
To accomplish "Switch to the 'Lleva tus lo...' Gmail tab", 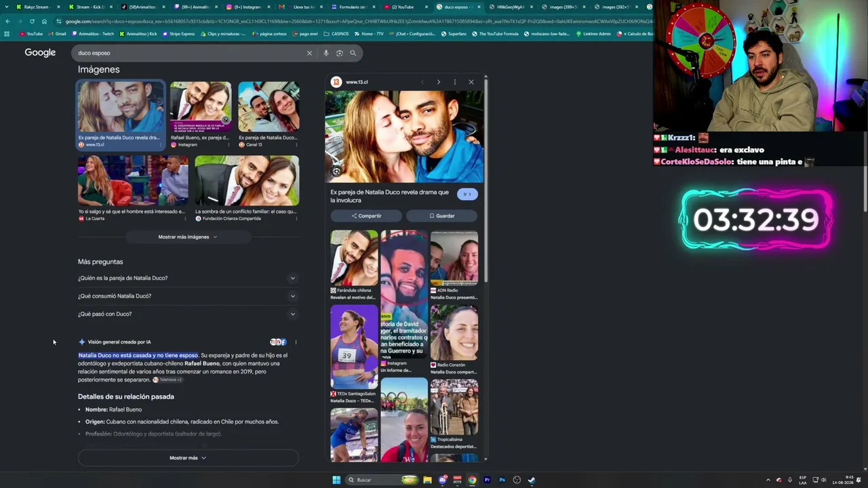I will click(x=299, y=7).
